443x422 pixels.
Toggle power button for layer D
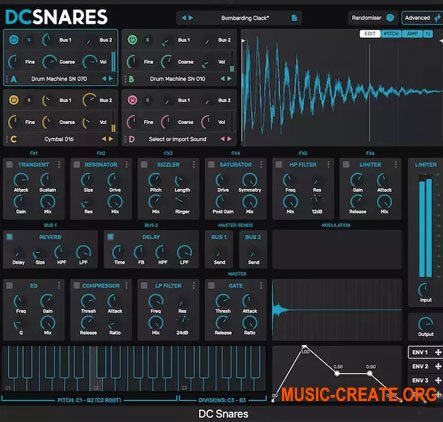tap(132, 100)
